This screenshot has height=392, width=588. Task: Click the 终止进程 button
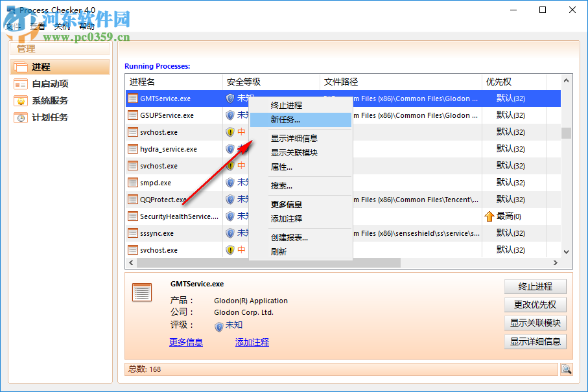535,286
